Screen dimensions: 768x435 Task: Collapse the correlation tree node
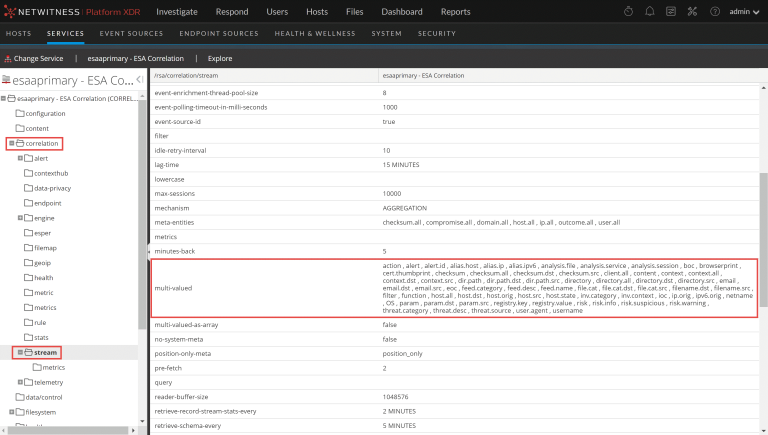12,143
